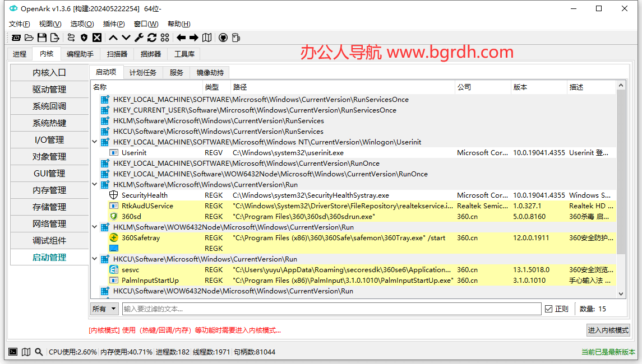This screenshot has height=364, width=642.
Task: Toggle the 正则 regex checkbox
Action: [549, 309]
